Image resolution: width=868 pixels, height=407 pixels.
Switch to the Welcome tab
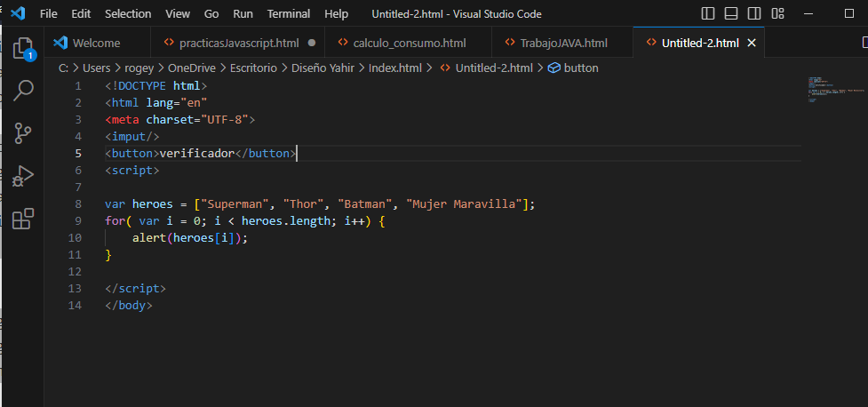click(x=98, y=43)
